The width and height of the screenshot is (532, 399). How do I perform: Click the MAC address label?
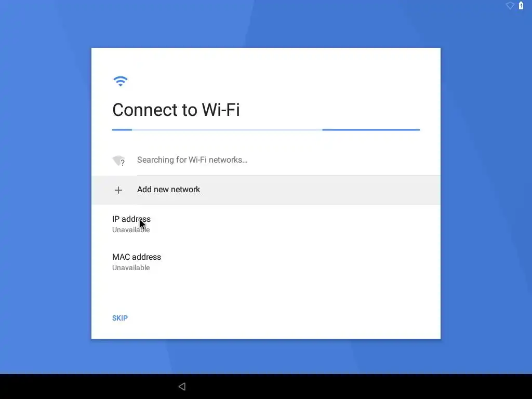tap(137, 257)
